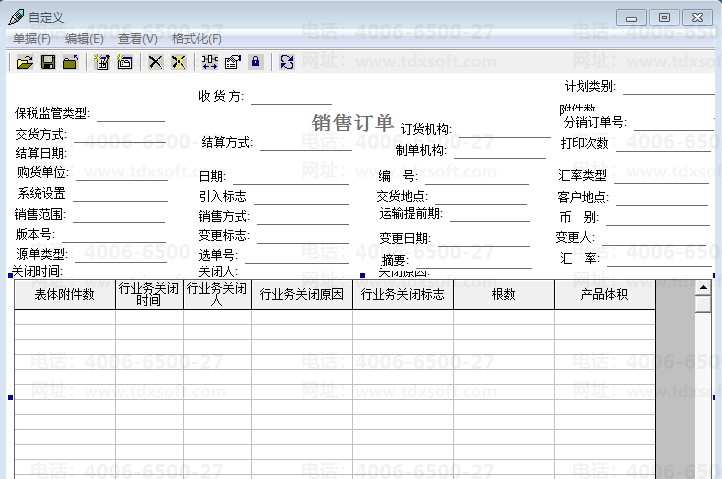
Task: Click the save floppy disk icon
Action: (x=48, y=62)
